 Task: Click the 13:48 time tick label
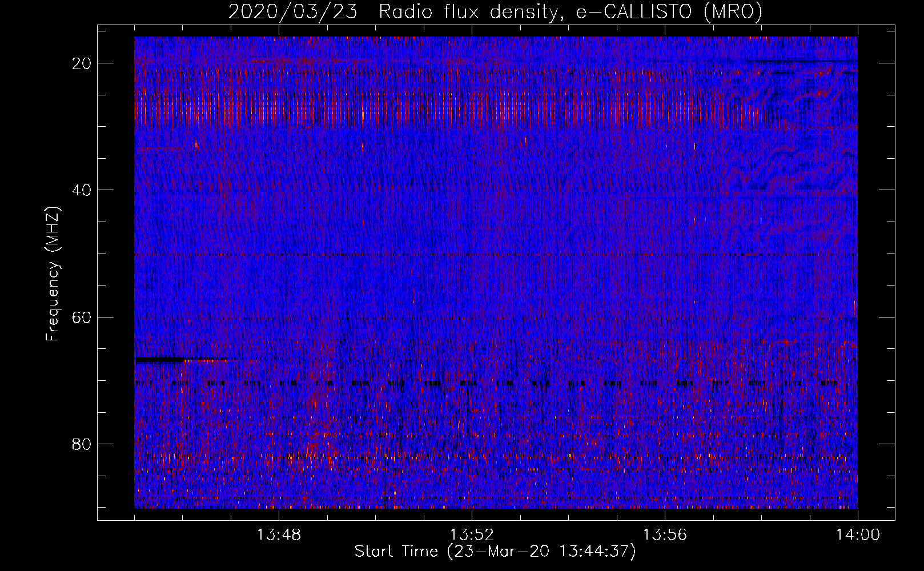coord(279,535)
